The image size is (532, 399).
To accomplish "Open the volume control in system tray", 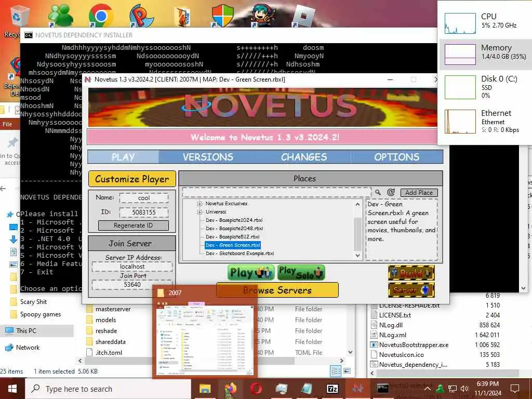I will 464,389.
